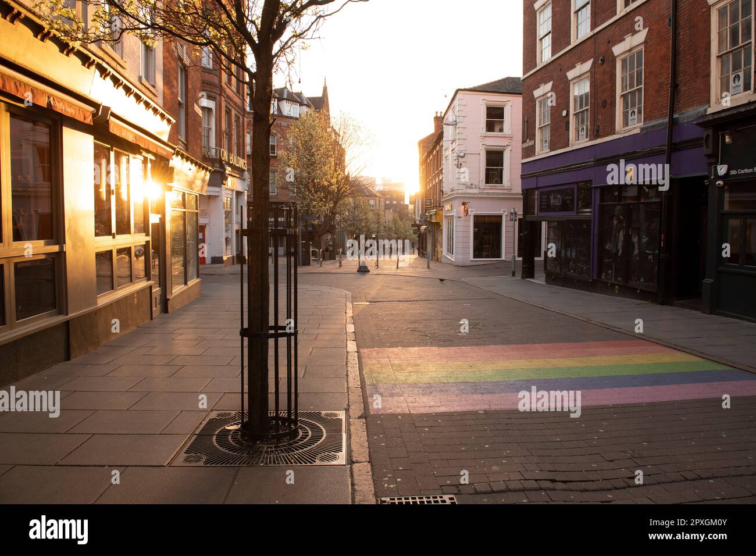Image resolution: width=756 pixels, height=556 pixels.
Task: Click the 'ON BUILDINGS' gold lettering sign
Action: [x=234, y=158]
